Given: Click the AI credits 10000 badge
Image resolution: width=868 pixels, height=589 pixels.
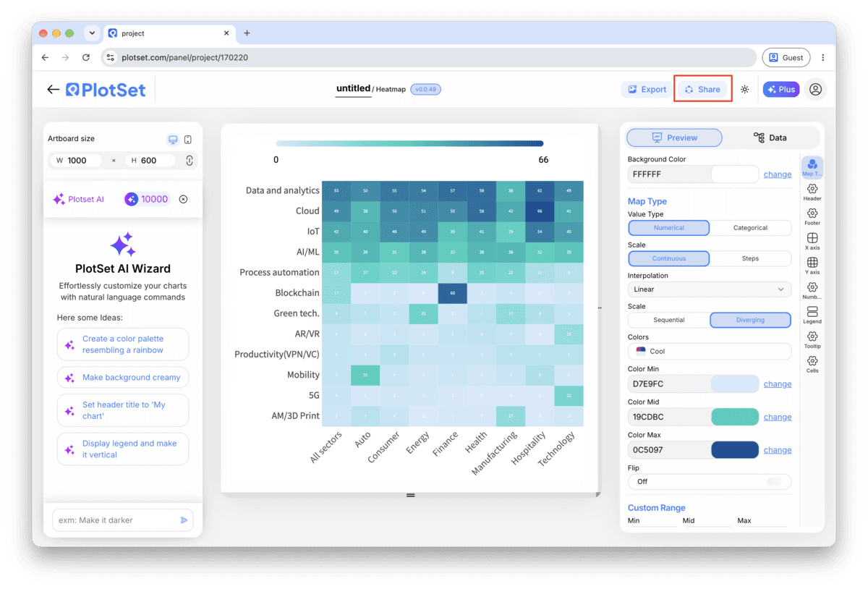Looking at the screenshot, I should 147,199.
